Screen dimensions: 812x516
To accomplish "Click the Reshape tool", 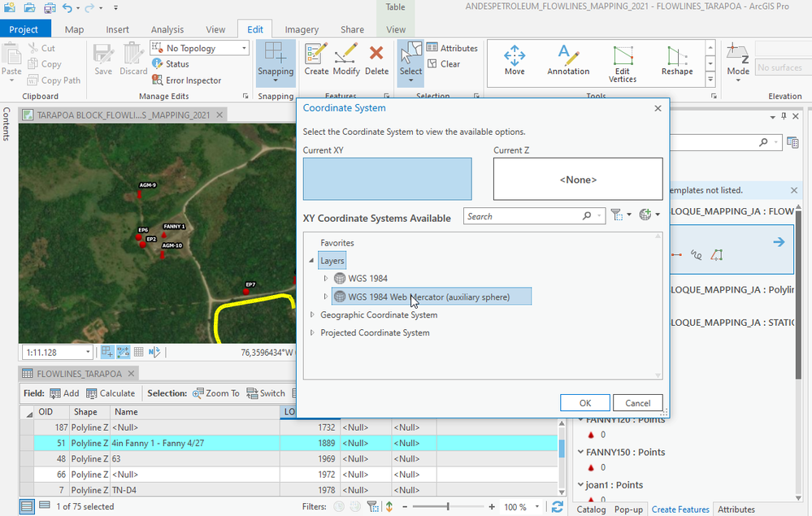I will pyautogui.click(x=676, y=60).
